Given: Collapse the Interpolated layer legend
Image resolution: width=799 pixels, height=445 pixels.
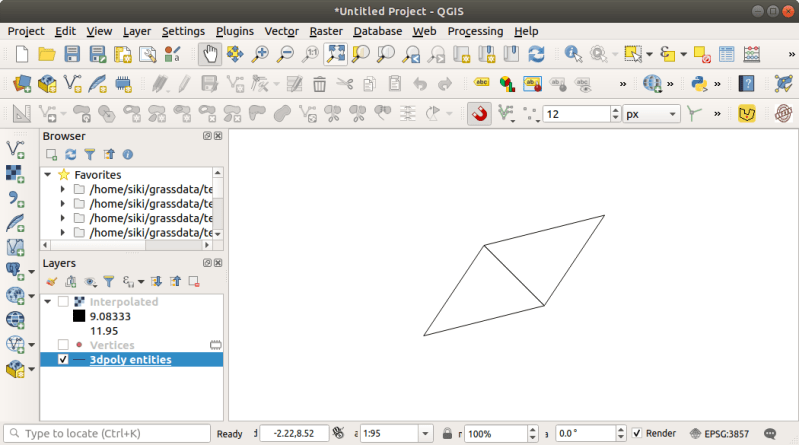Looking at the screenshot, I should tap(48, 302).
